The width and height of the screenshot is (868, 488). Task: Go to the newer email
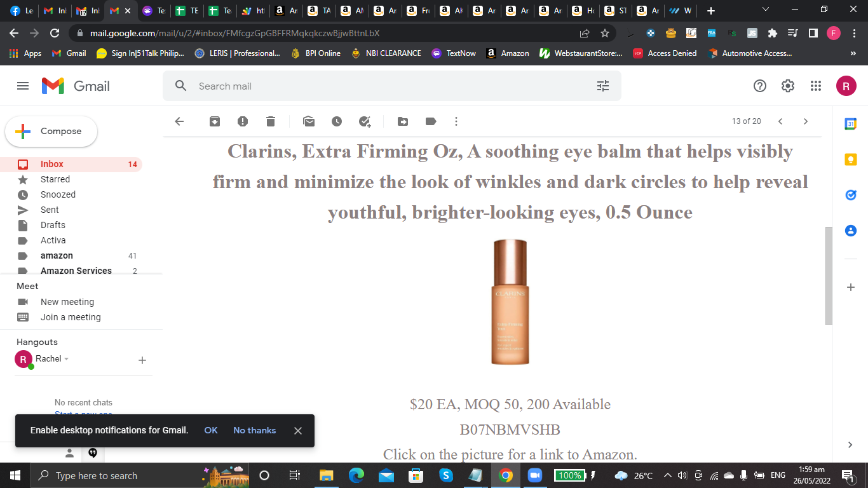tap(780, 121)
